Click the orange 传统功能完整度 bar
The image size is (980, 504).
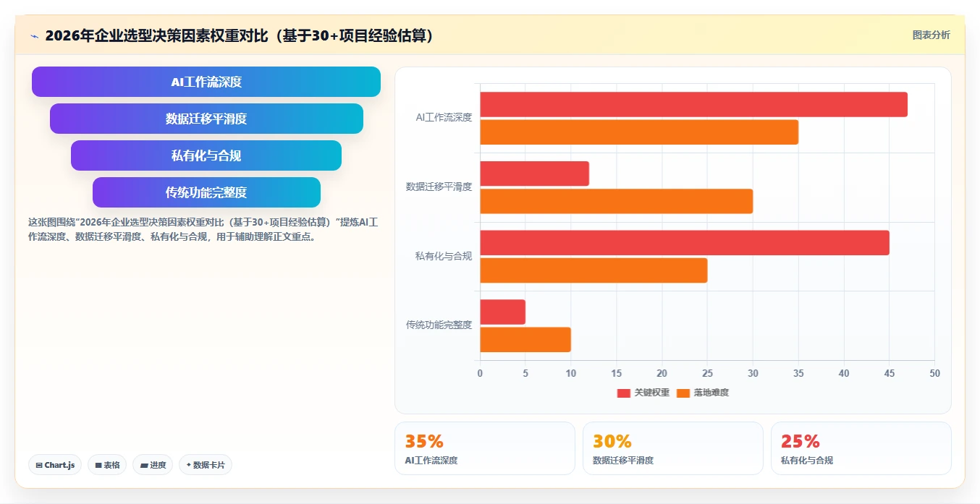525,339
